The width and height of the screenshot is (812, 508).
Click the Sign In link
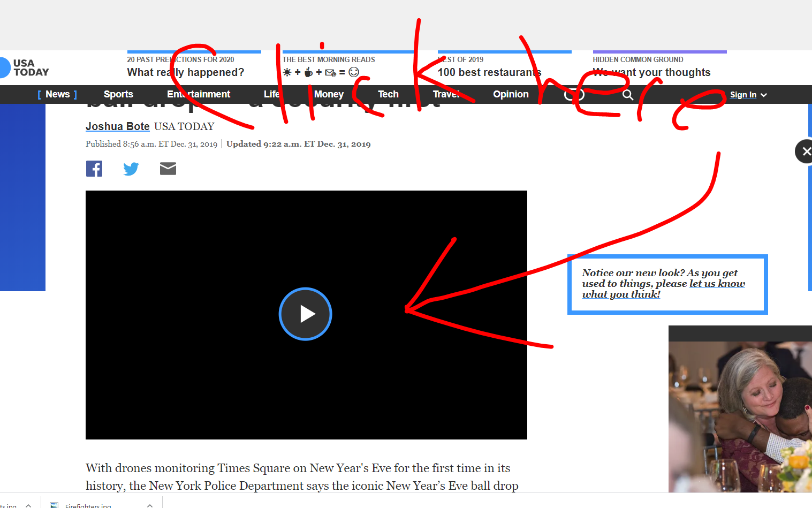[x=743, y=95]
